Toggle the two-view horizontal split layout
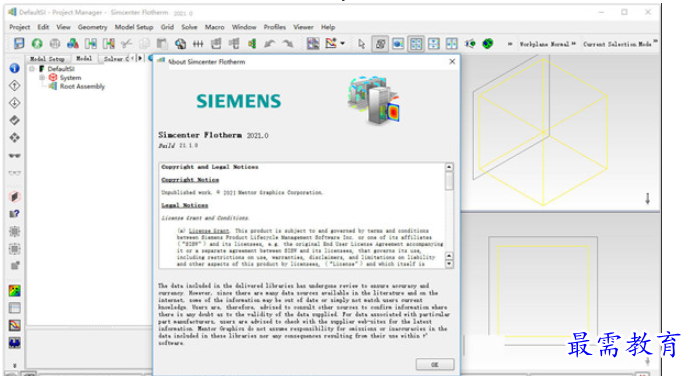 tap(434, 44)
